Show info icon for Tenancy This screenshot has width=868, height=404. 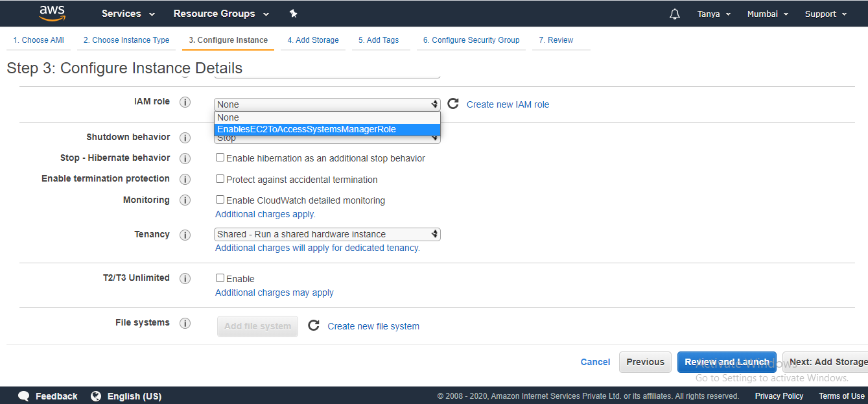[185, 235]
